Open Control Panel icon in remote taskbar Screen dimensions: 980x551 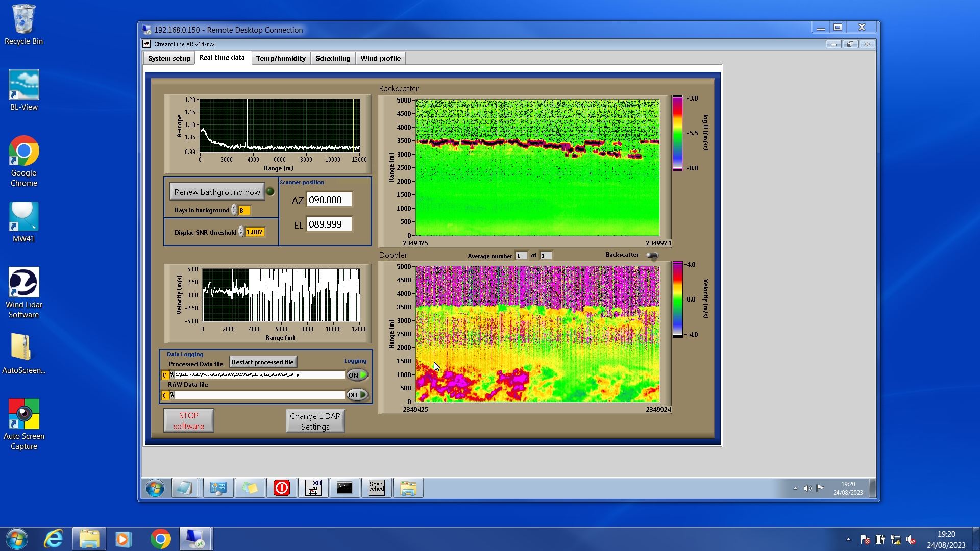point(218,488)
